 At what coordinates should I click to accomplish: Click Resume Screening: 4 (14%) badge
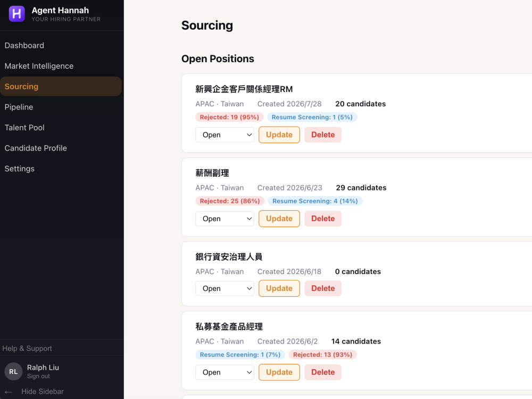(315, 201)
